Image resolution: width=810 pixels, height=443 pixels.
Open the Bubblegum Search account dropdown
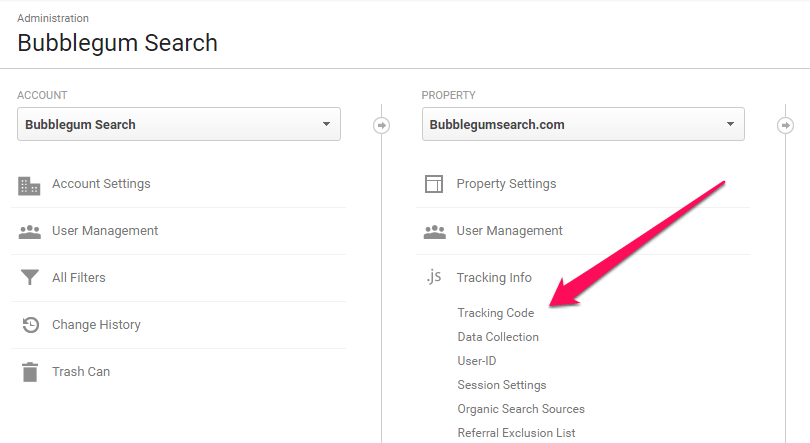point(179,124)
